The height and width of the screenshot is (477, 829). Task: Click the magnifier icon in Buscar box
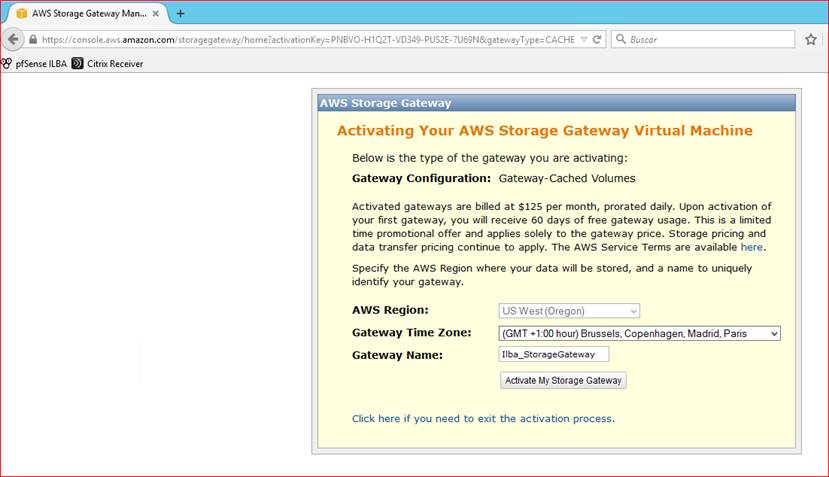click(x=621, y=39)
